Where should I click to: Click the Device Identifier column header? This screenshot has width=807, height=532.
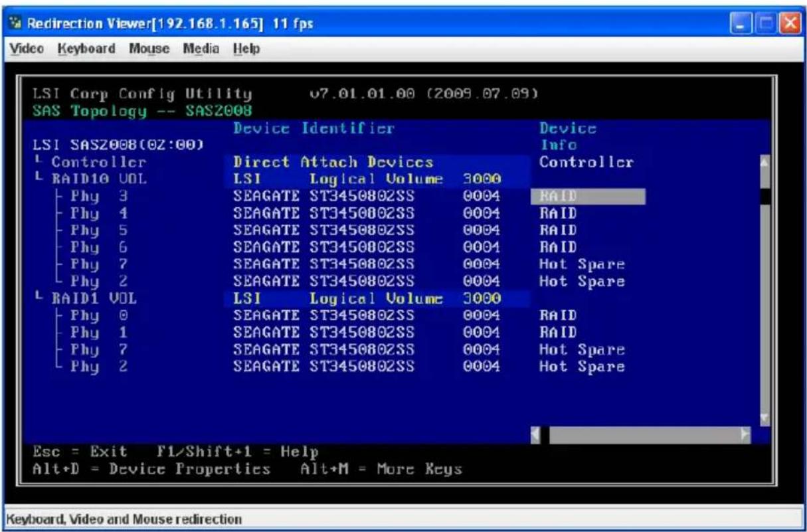314,128
